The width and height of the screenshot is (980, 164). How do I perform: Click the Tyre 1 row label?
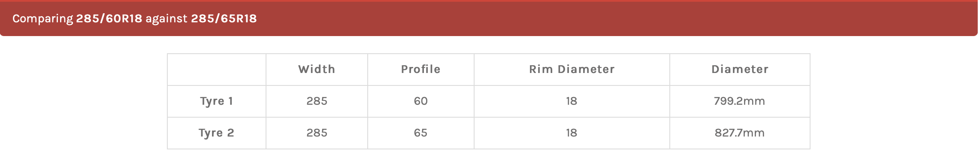216,101
